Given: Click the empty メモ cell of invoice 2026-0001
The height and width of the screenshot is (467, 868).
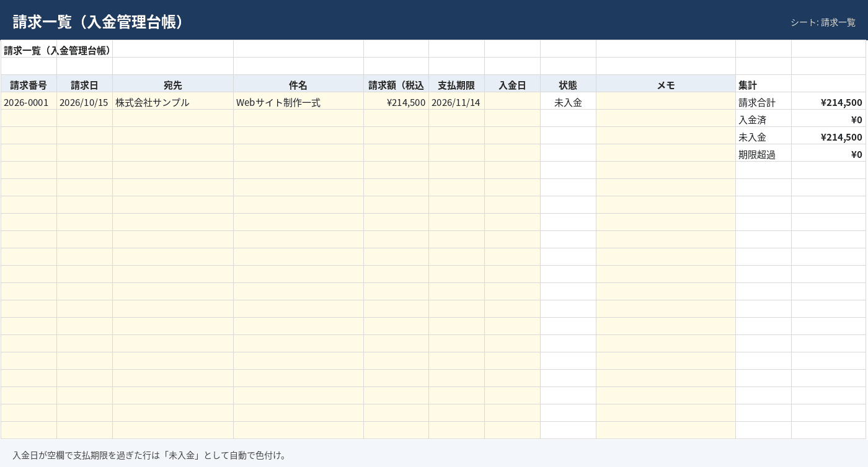Looking at the screenshot, I should (666, 102).
